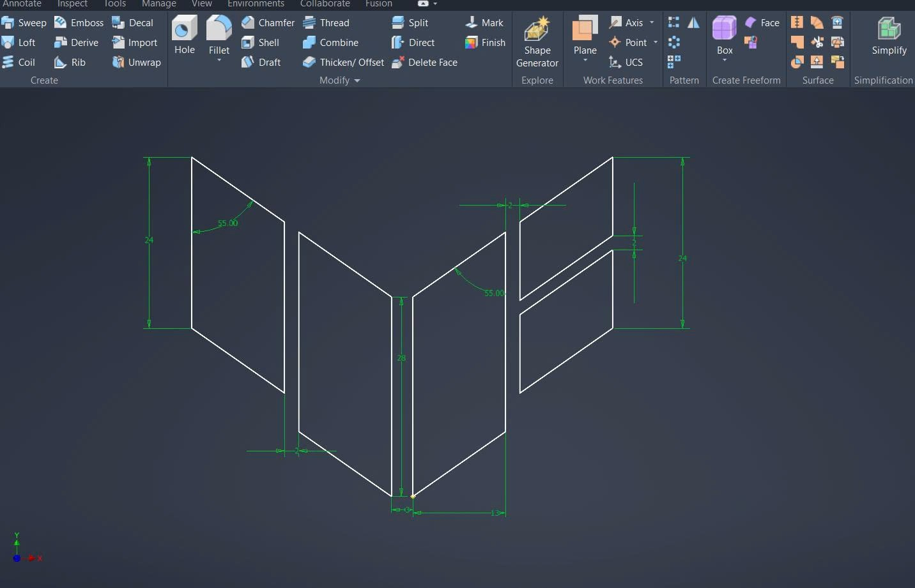Select the left 55.00 angle dimension
The height and width of the screenshot is (588, 915).
[227, 223]
